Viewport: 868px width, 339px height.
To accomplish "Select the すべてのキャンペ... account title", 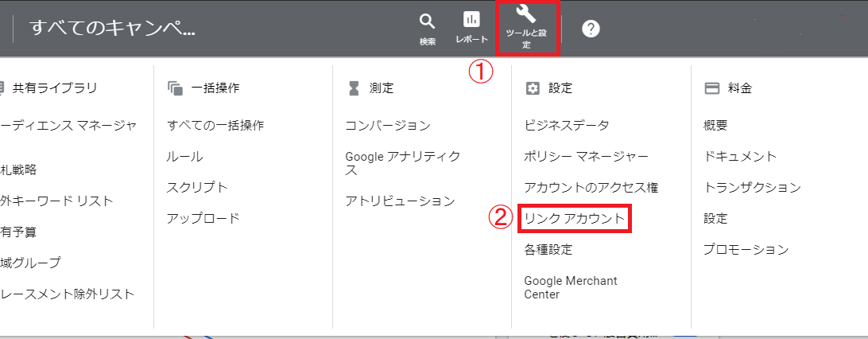I will coord(112,29).
